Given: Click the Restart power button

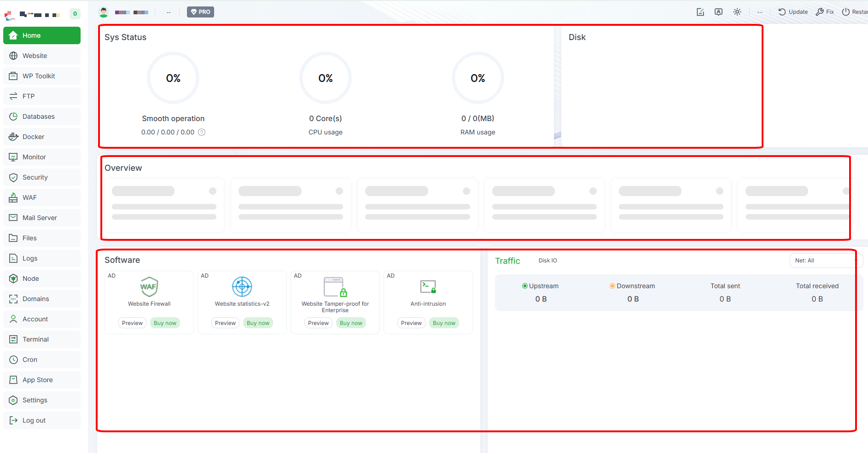Looking at the screenshot, I should click(x=855, y=12).
